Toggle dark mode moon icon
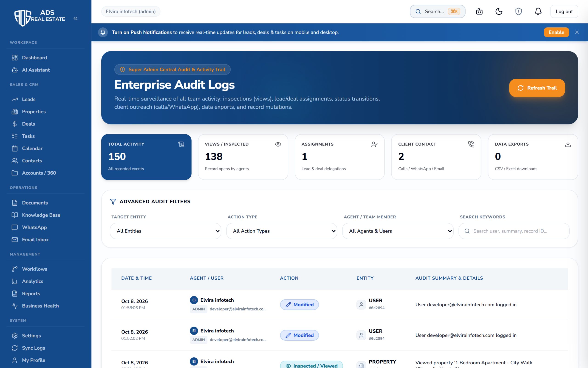The image size is (588, 368). [x=499, y=11]
